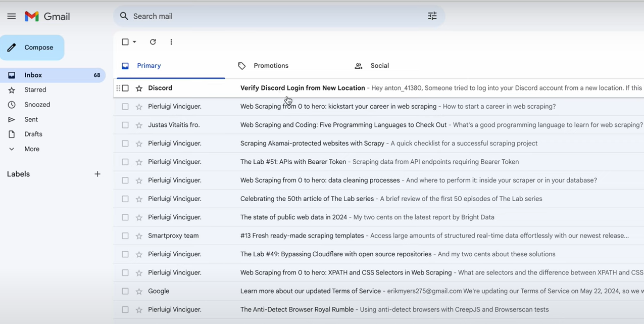Star the XPATH and CSS Selectors email
Image resolution: width=644 pixels, height=324 pixels.
click(139, 272)
